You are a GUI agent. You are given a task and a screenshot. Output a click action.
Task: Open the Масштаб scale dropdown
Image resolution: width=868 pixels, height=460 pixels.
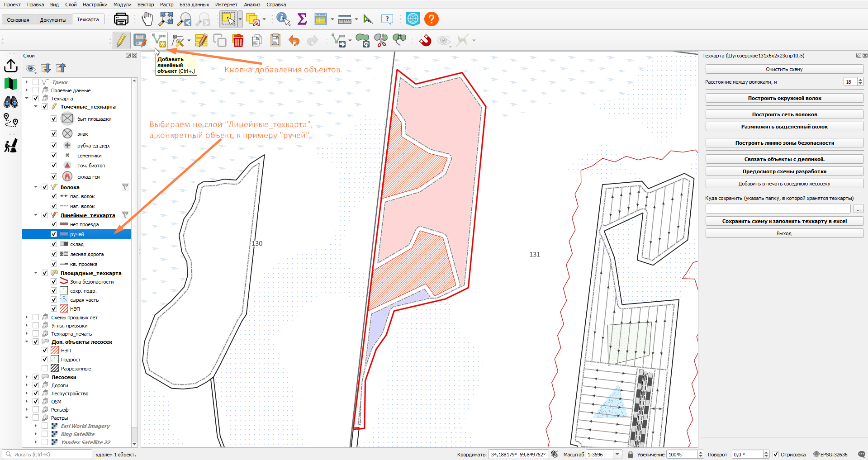(617, 454)
